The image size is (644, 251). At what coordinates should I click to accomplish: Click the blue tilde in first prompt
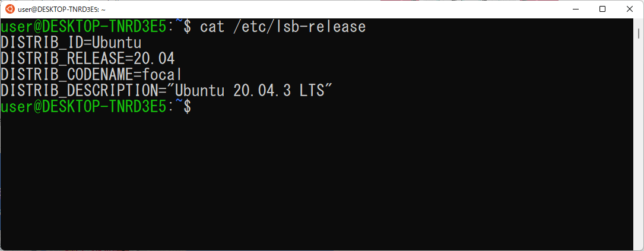pos(180,22)
